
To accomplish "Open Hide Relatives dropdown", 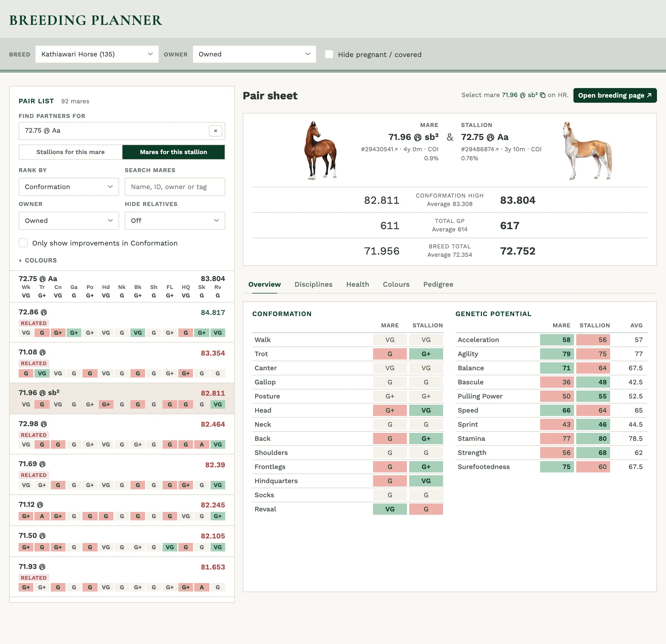I will 175,221.
